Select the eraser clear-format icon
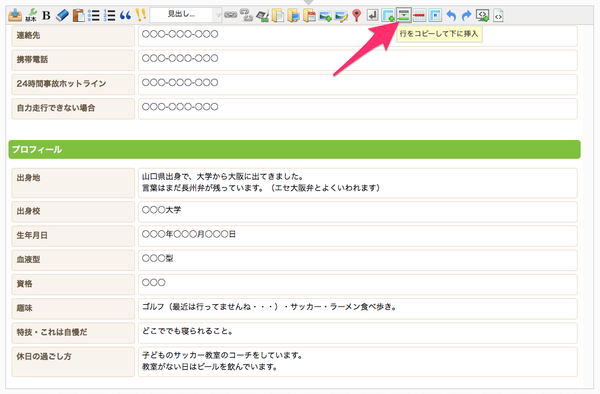Image resolution: width=600 pixels, height=394 pixels. 62,15
